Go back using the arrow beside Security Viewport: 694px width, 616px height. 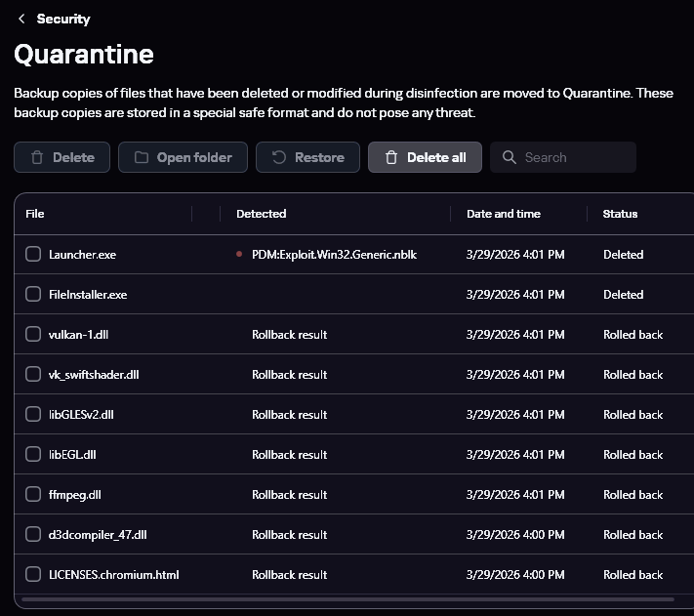click(21, 19)
